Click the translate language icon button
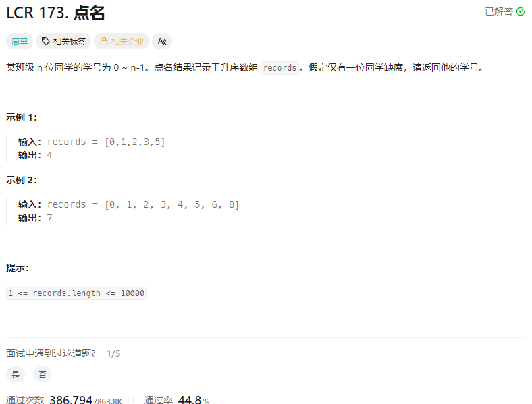Image resolution: width=532 pixels, height=404 pixels. pos(162,41)
